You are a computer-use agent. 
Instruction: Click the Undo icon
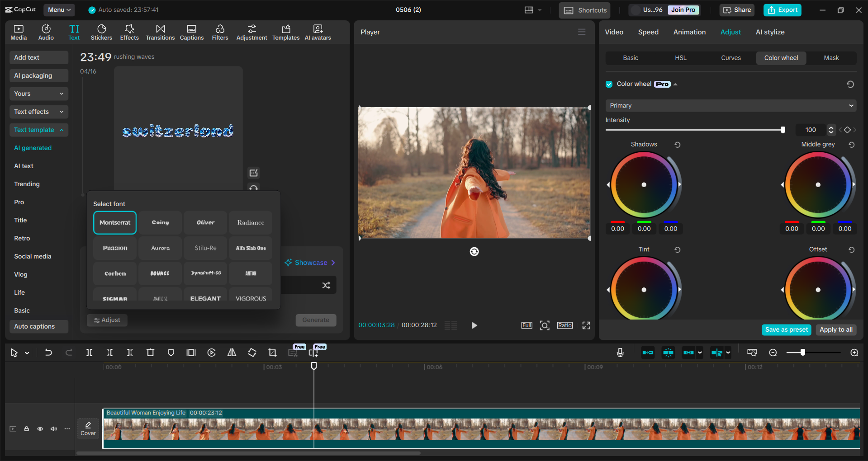(48, 353)
